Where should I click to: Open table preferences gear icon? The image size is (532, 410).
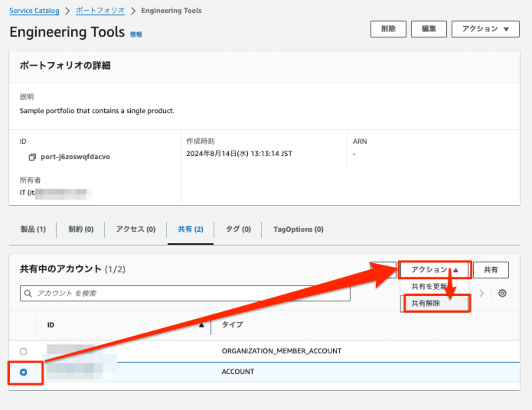(x=502, y=293)
